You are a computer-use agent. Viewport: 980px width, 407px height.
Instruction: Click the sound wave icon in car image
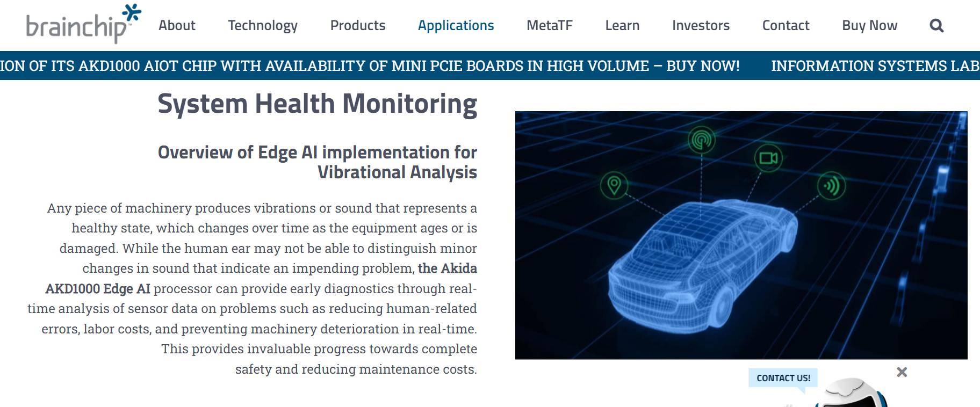(x=831, y=186)
